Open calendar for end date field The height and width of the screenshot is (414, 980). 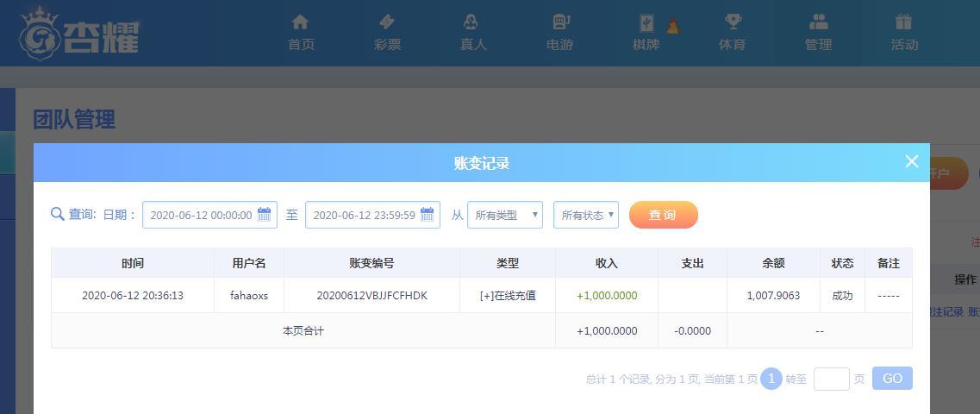point(427,215)
